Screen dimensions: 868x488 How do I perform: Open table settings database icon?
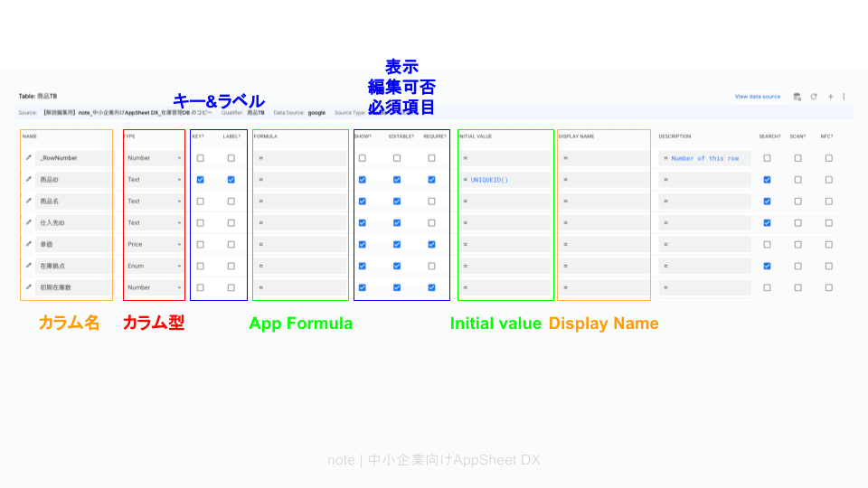797,97
